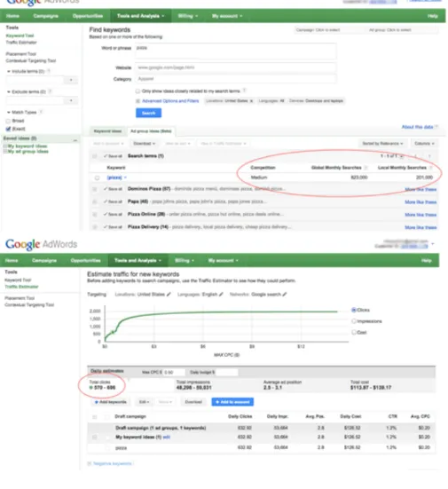Select the Clicks radio button on chart

tap(354, 310)
